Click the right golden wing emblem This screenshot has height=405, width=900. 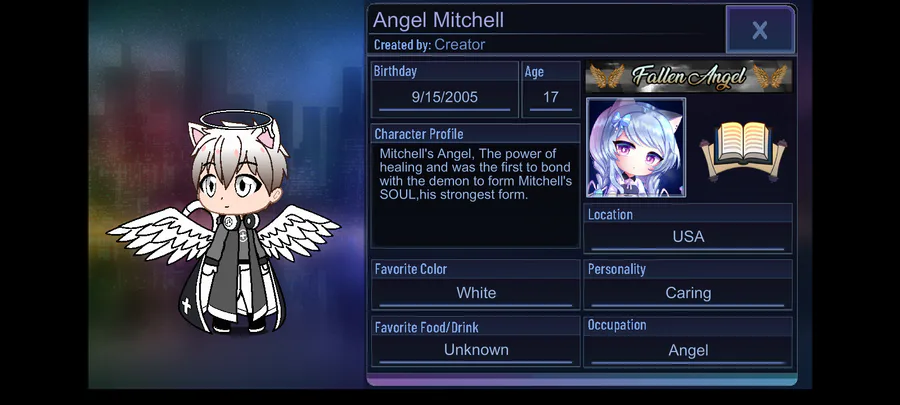(x=770, y=76)
